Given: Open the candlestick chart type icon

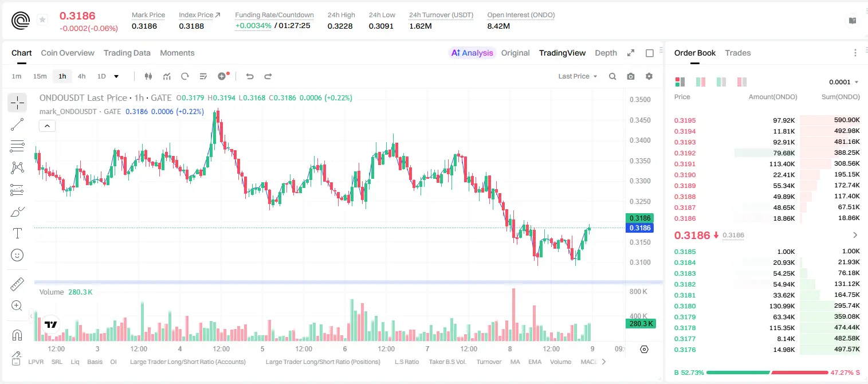Looking at the screenshot, I should tap(148, 76).
